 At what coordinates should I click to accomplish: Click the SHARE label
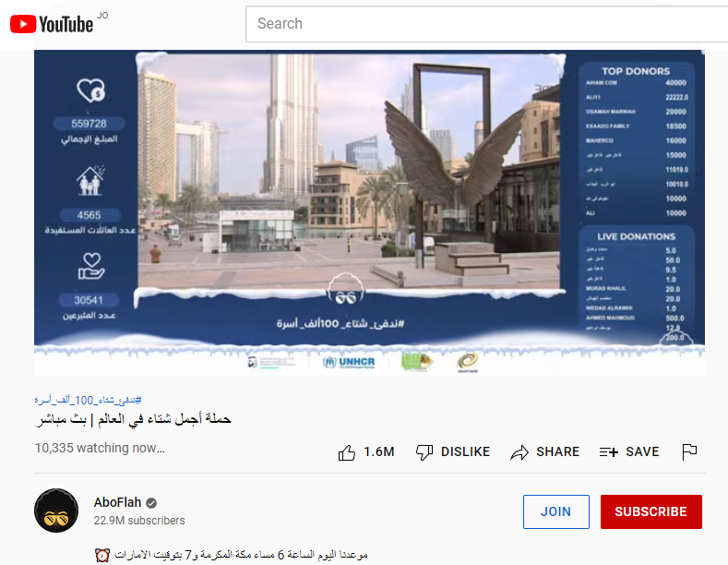coord(557,451)
